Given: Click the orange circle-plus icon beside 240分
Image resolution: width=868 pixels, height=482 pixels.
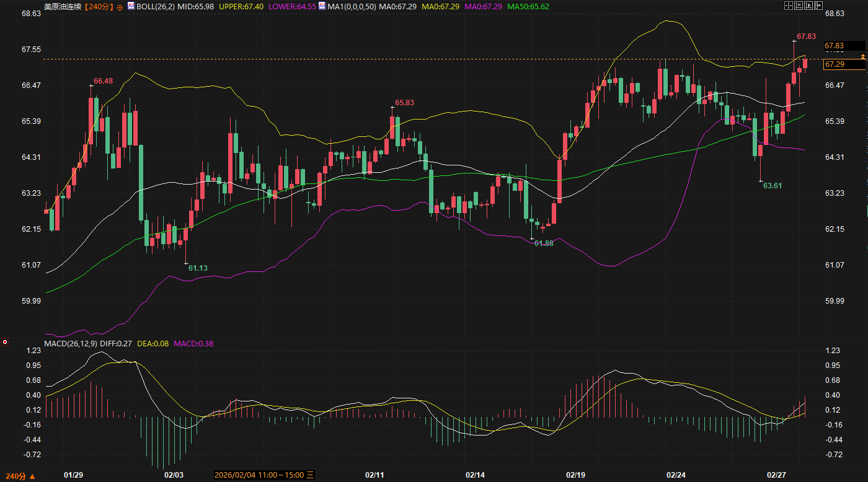Looking at the screenshot, I should (x=120, y=7).
